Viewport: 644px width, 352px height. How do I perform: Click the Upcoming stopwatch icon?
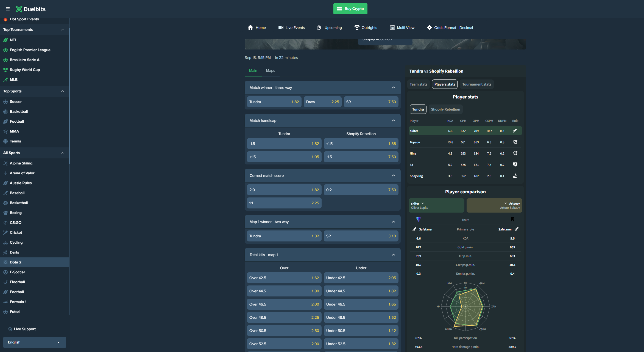pyautogui.click(x=319, y=28)
